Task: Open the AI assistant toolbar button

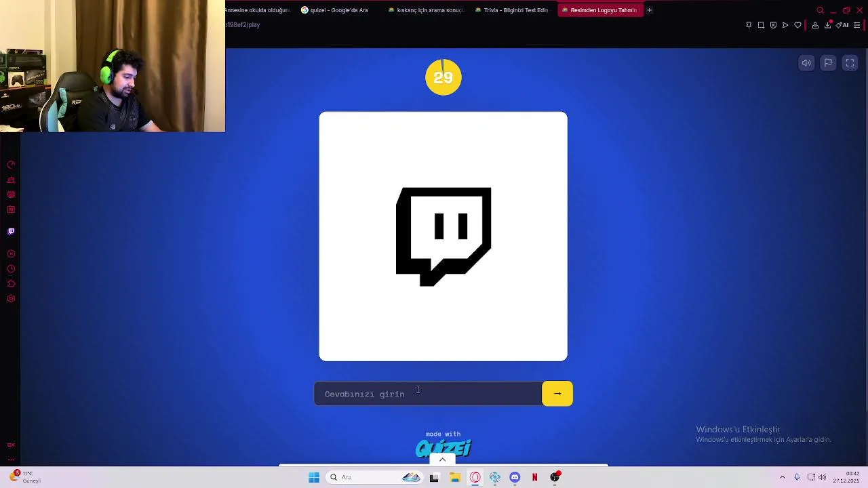Action: pyautogui.click(x=842, y=25)
